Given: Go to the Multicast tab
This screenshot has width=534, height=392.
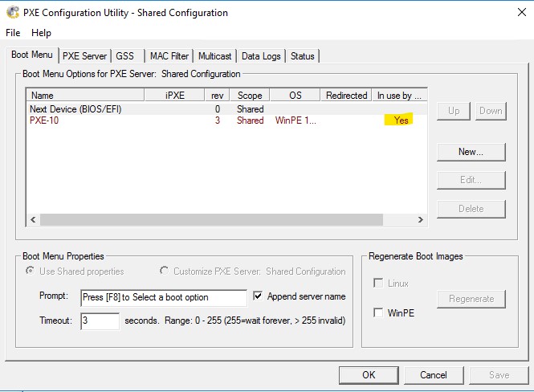Looking at the screenshot, I should coord(214,56).
